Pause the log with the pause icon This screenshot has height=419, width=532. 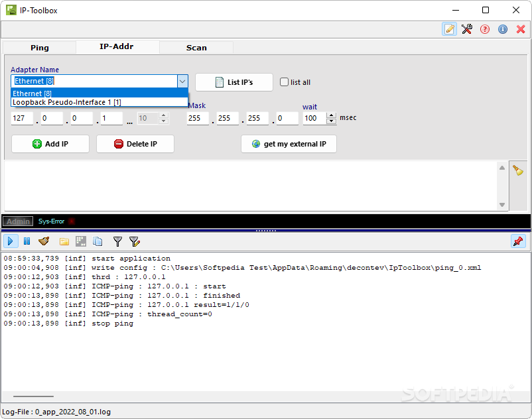(x=27, y=241)
